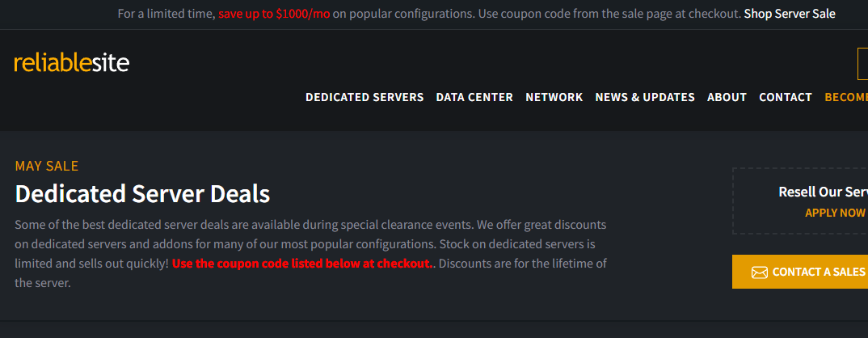Click the Resell Our Servers heading

tap(823, 192)
